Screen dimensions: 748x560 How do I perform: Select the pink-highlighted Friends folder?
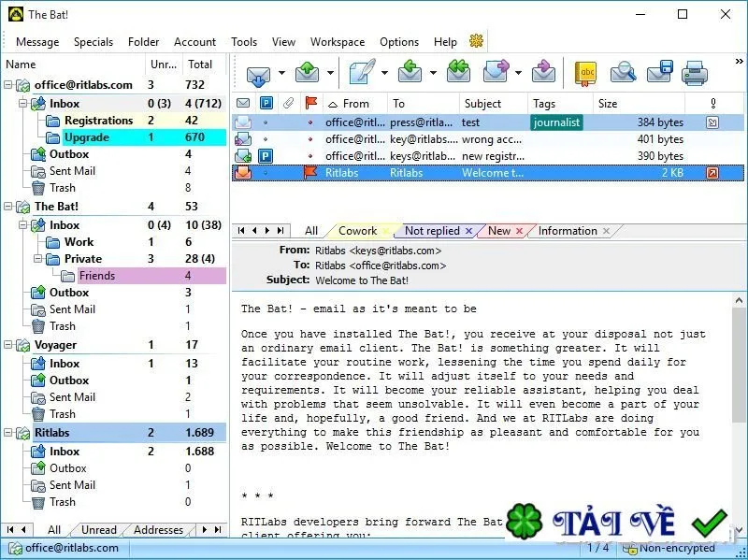[x=97, y=276]
